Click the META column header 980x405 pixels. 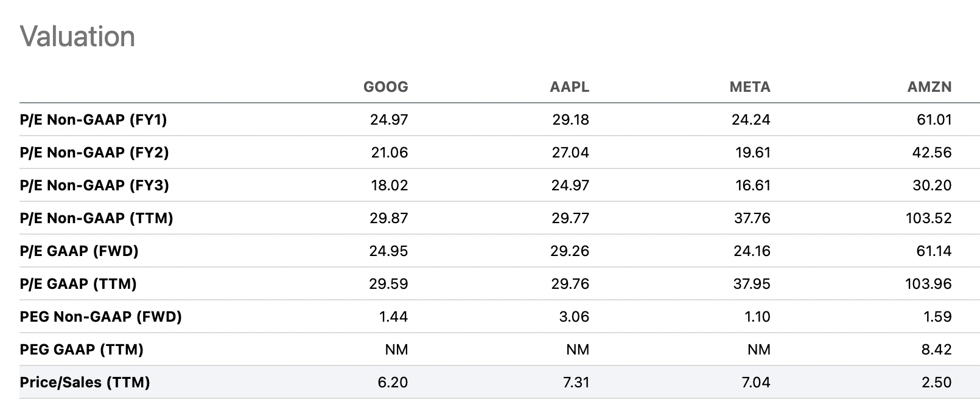pos(749,87)
